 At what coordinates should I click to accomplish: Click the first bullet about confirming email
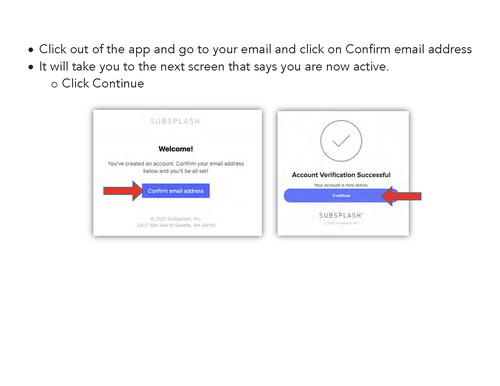tap(255, 49)
